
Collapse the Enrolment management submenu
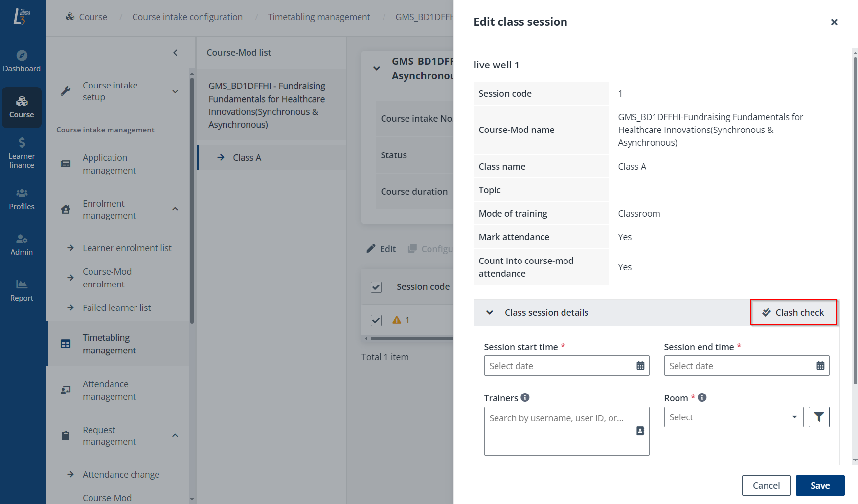tap(175, 209)
